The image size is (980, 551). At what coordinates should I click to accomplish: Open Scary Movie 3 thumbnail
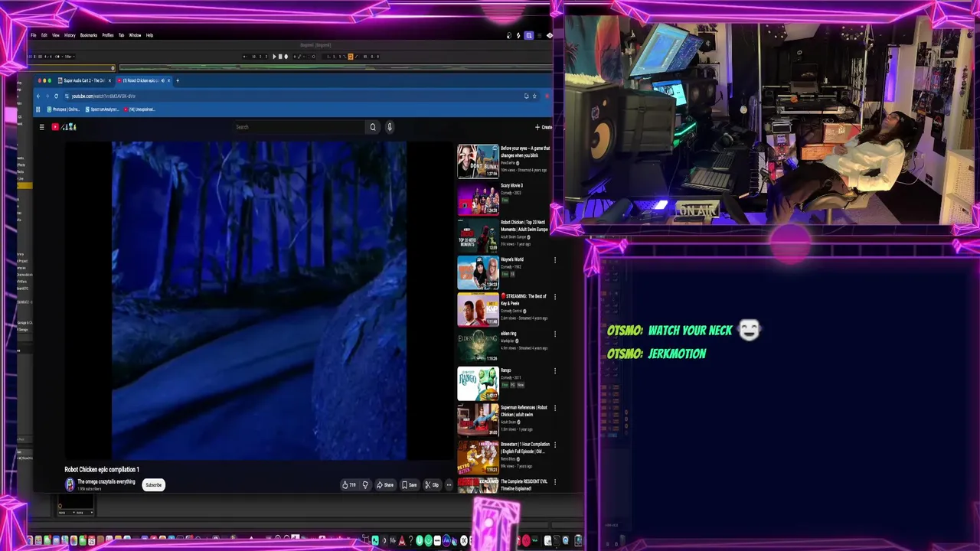click(478, 199)
